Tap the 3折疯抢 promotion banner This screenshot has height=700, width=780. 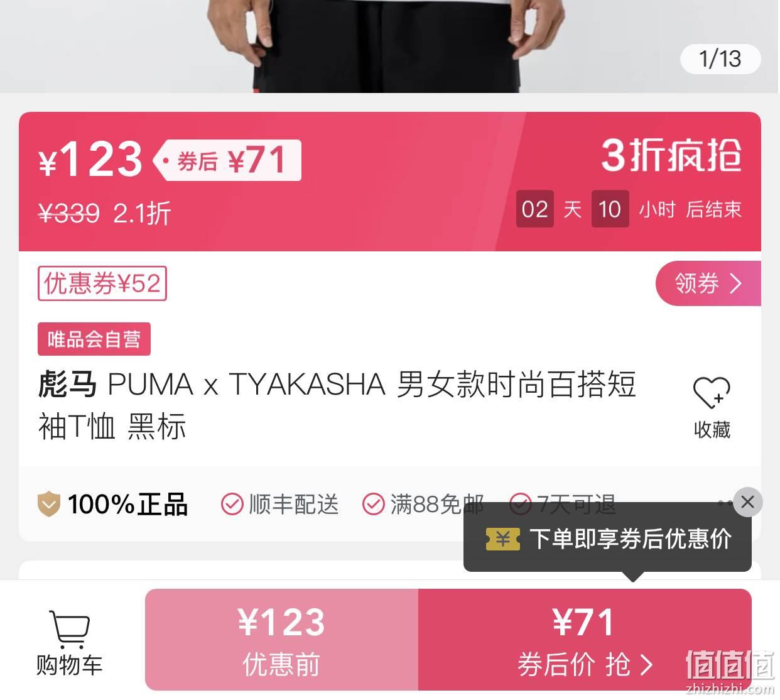tap(671, 155)
